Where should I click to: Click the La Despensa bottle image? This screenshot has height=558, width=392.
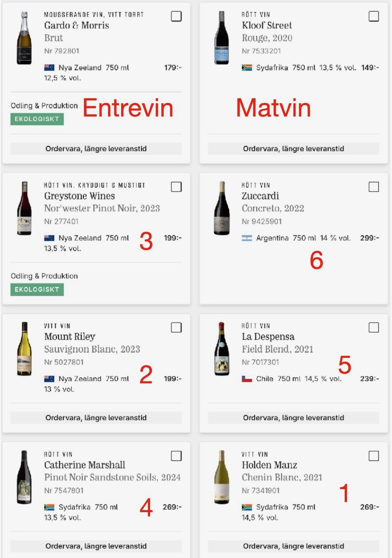tap(222, 349)
